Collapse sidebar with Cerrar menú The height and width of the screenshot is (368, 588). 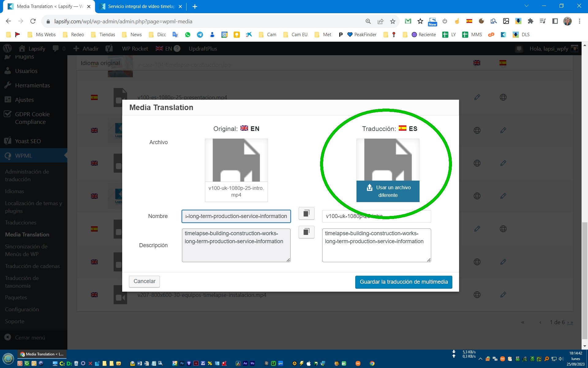coord(25,337)
